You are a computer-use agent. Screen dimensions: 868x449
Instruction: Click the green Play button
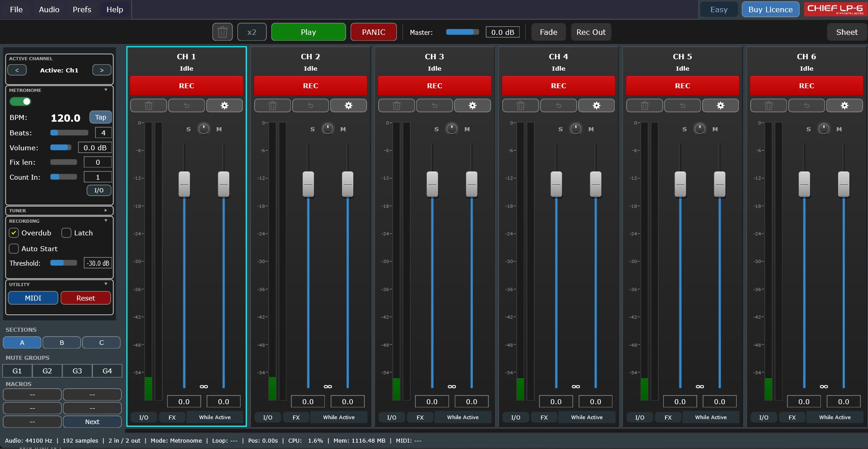point(309,32)
